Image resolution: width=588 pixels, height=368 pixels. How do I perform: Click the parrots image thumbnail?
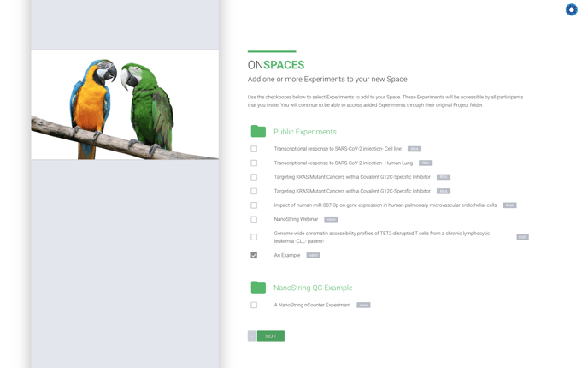(x=125, y=104)
